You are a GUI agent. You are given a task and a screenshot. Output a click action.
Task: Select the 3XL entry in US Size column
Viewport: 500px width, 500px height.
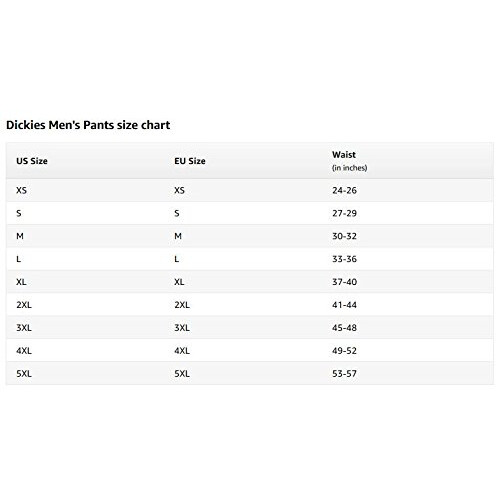click(24, 328)
